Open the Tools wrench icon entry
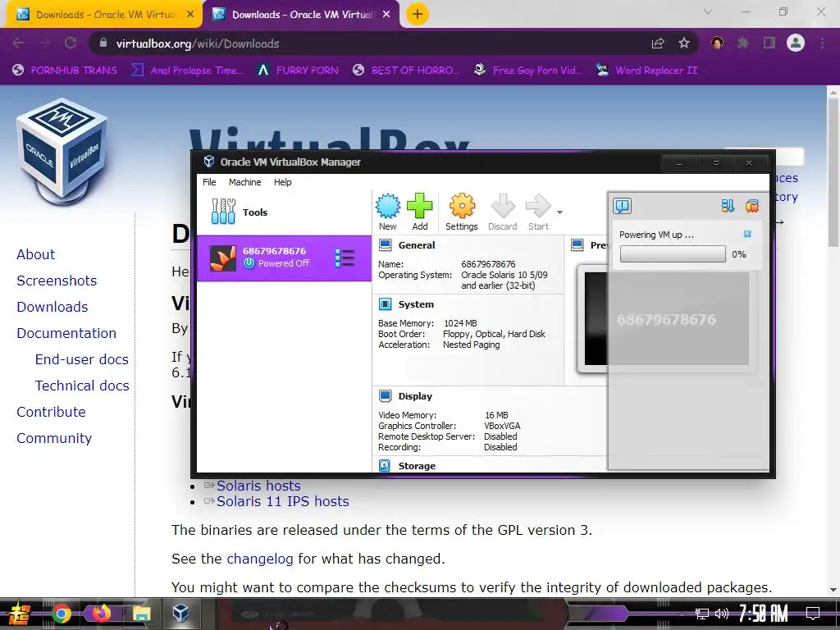 (223, 212)
